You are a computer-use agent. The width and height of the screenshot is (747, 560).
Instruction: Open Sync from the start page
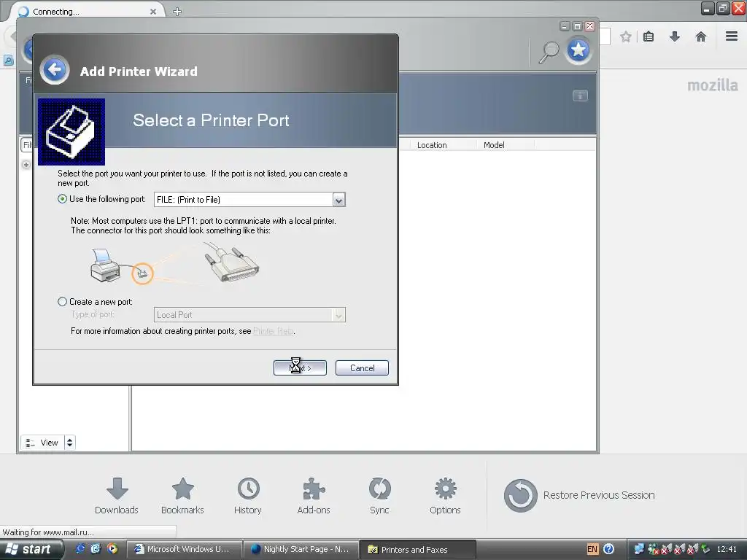[379, 496]
